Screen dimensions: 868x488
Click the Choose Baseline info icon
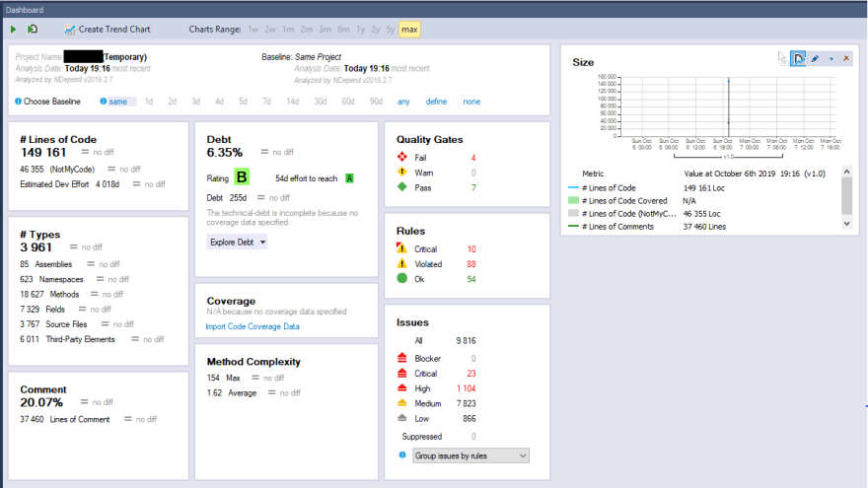tap(19, 102)
